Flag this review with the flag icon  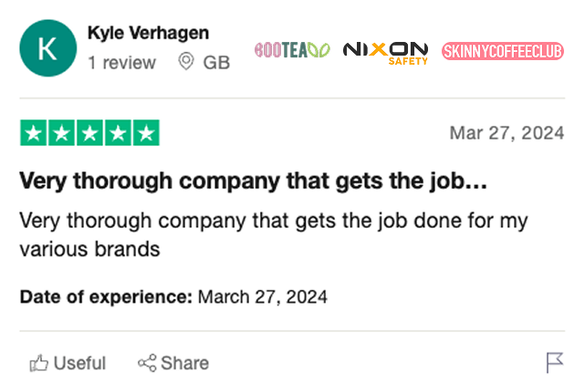click(x=554, y=363)
